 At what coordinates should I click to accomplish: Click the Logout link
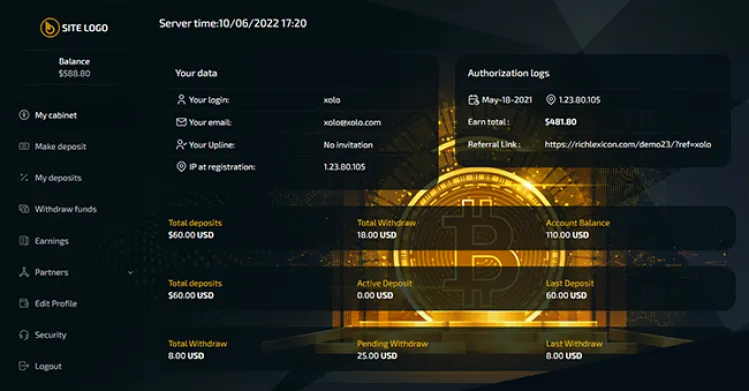coord(48,366)
